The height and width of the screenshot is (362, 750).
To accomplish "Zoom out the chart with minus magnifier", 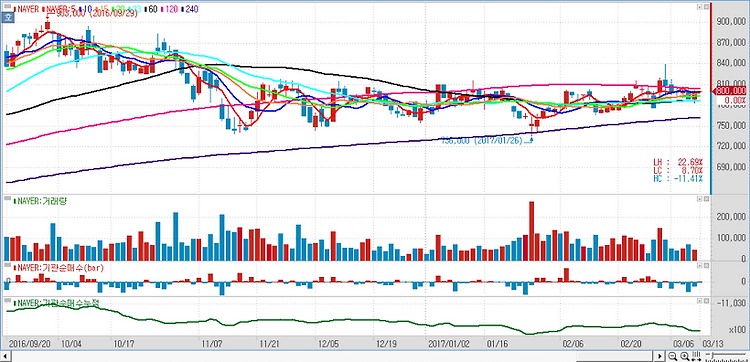I will 673,356.
